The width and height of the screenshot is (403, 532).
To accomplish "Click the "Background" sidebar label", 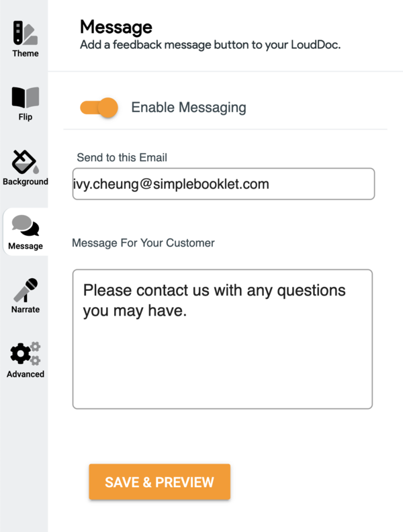I will 26,182.
